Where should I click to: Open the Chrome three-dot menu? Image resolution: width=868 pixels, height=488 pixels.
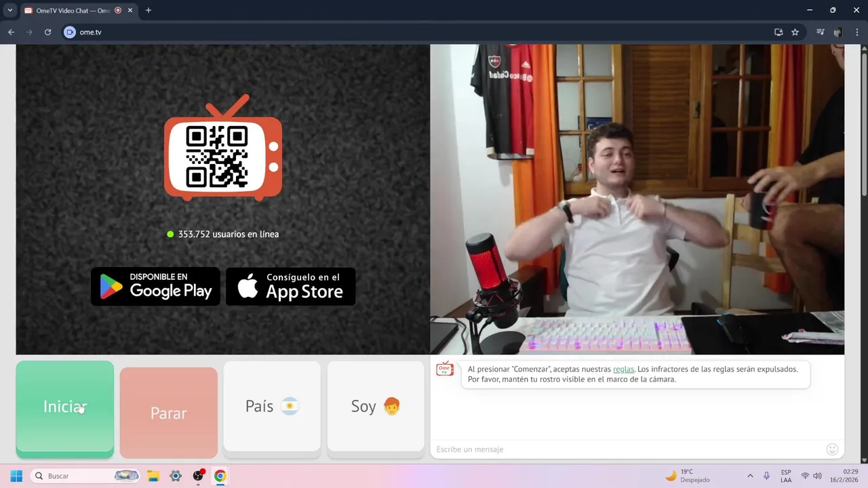click(856, 32)
